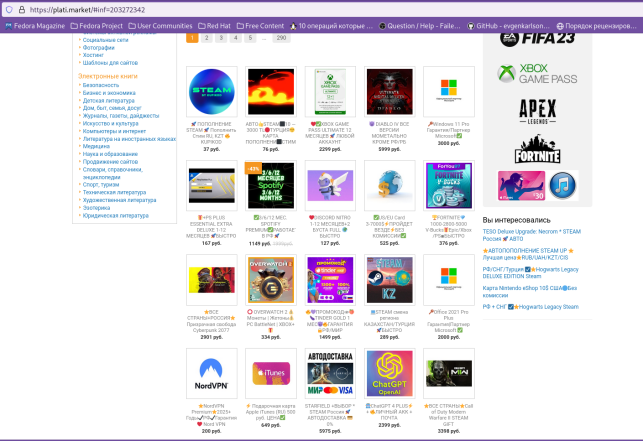This screenshot has width=643, height=441.
Task: Open the Хостинг category link
Action: pos(93,55)
